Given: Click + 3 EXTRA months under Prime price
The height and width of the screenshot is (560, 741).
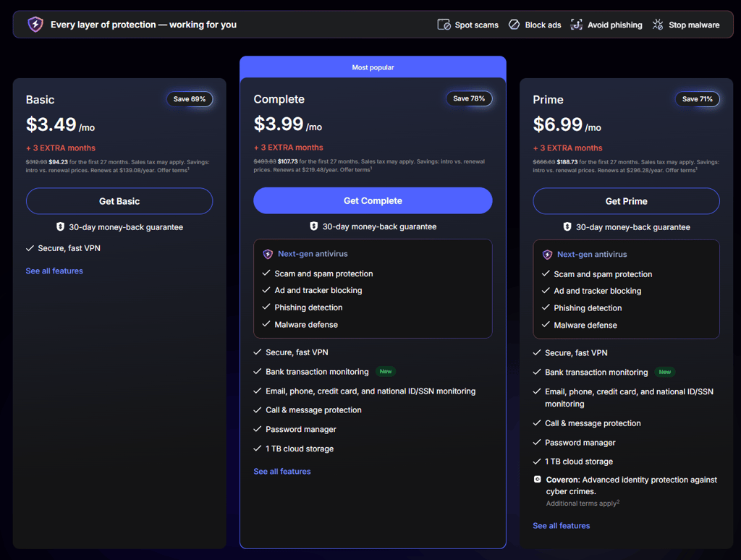Looking at the screenshot, I should [567, 148].
